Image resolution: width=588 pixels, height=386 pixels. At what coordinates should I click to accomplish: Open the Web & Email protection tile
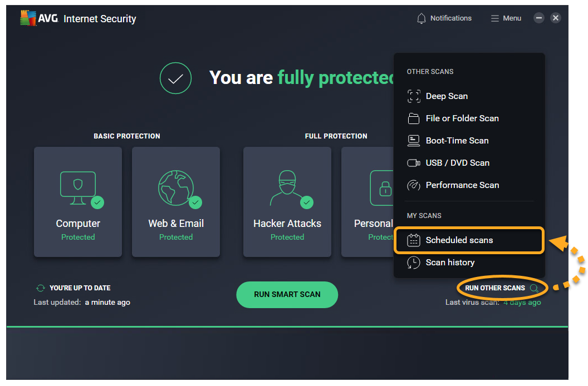click(176, 202)
